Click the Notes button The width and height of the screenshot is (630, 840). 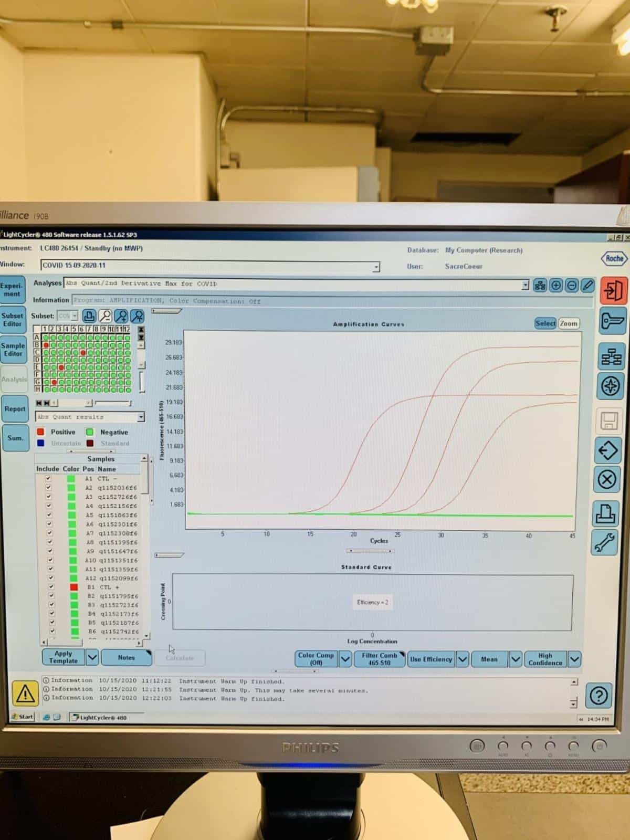point(126,657)
